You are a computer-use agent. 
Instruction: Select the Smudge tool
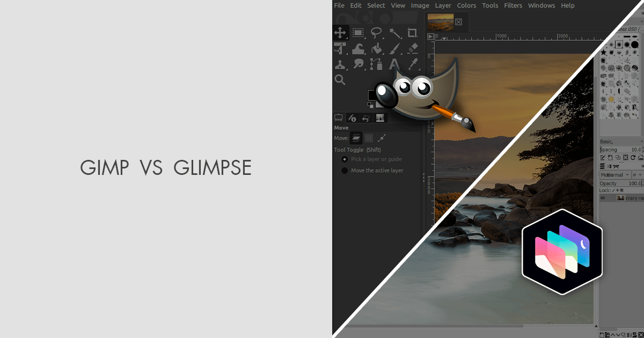pyautogui.click(x=358, y=64)
